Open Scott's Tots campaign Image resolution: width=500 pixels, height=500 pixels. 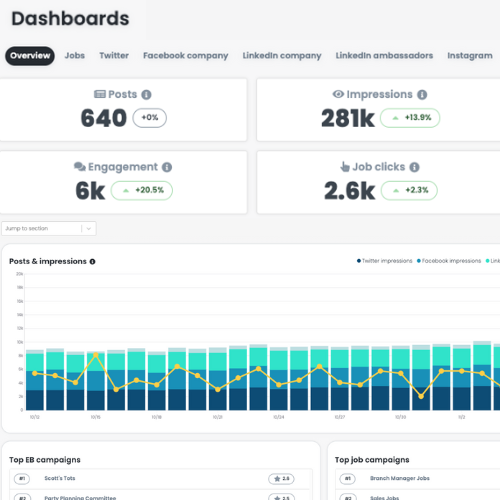[x=60, y=478]
